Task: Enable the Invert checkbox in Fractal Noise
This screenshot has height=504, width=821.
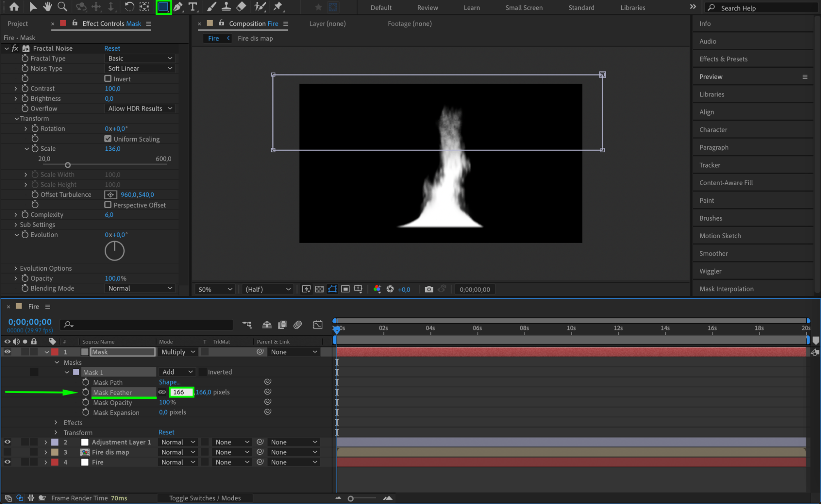Action: [x=108, y=78]
